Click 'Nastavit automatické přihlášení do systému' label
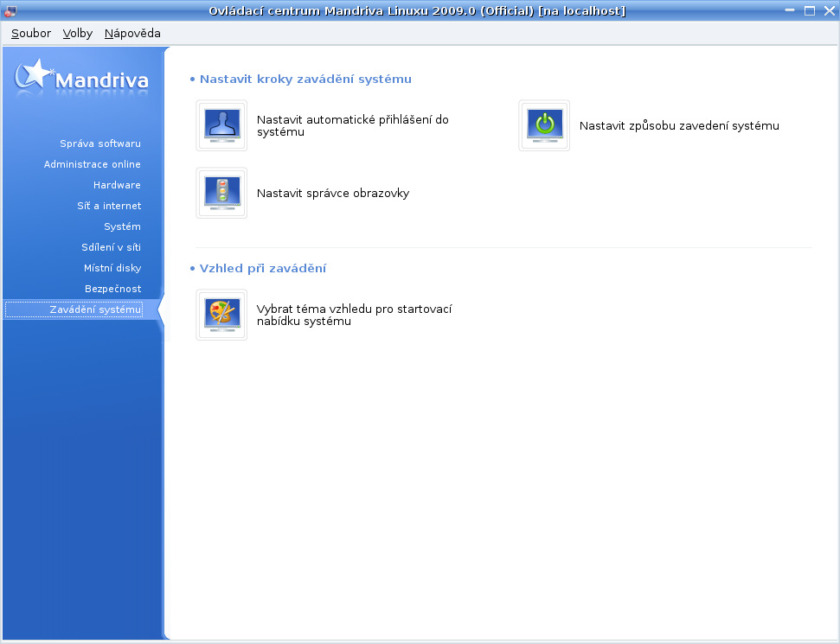Screen dimensions: 840x644 (352, 126)
